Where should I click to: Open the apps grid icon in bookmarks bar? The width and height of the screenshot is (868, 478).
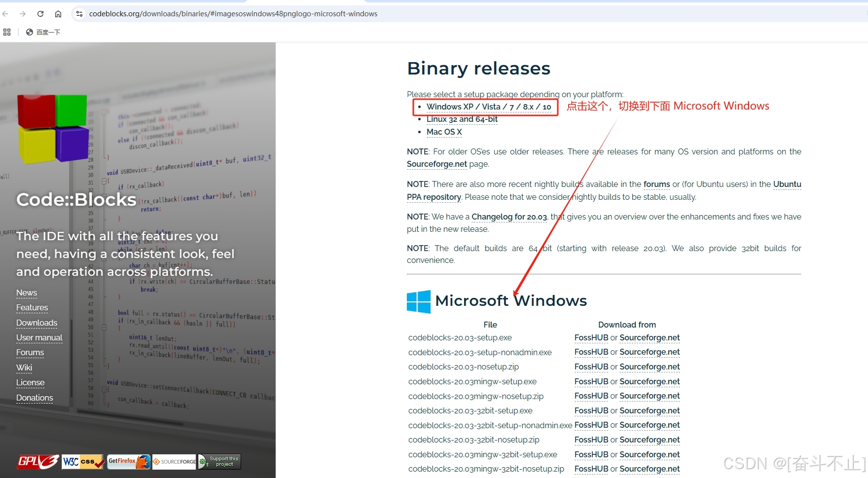click(7, 32)
